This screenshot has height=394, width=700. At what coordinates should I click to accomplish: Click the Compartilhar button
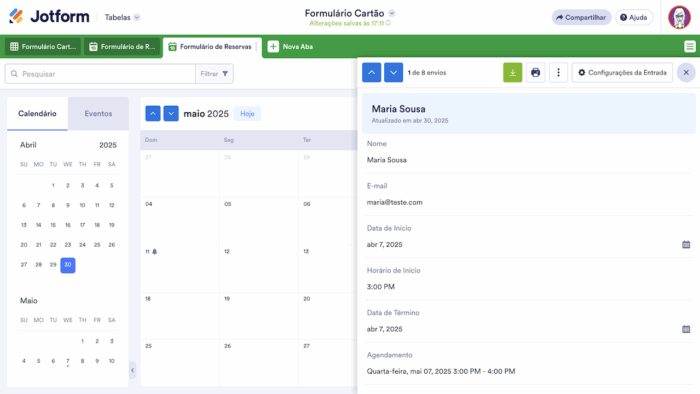point(581,17)
